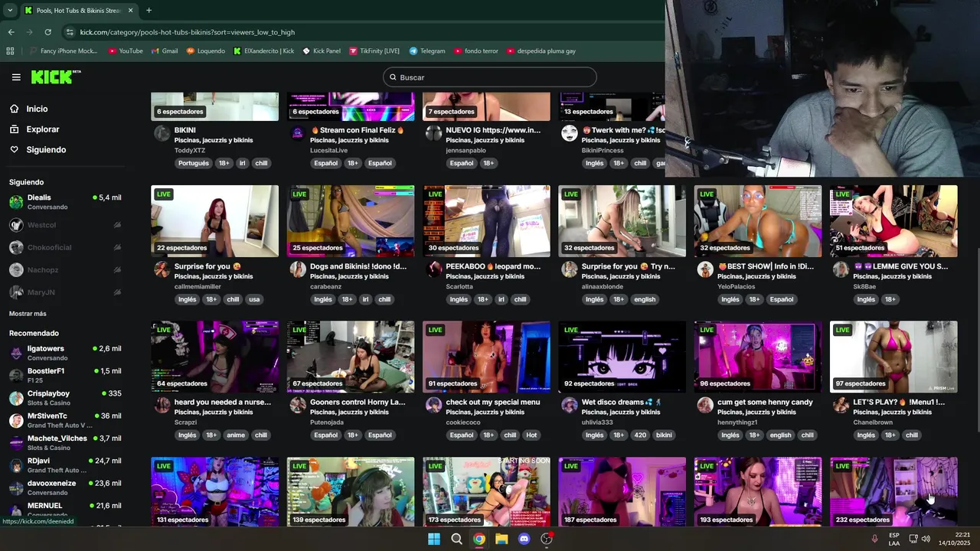Open File Explorer from taskbar
This screenshot has width=980, height=551.
(501, 539)
